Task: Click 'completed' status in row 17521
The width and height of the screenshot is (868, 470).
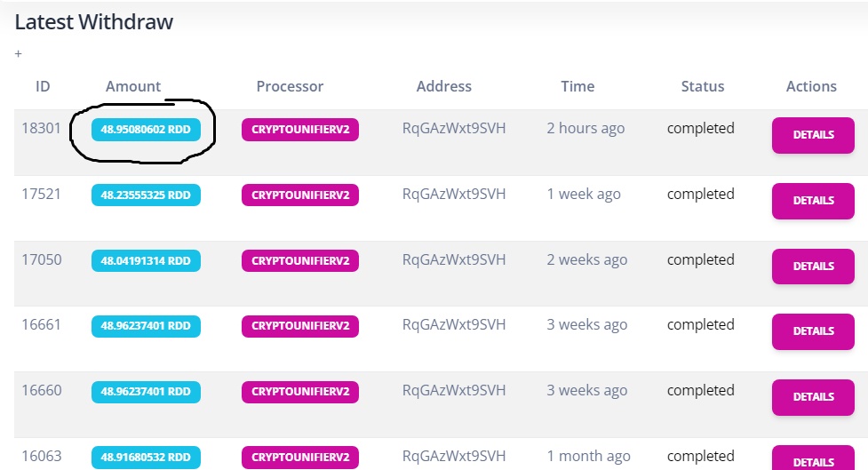Action: click(701, 195)
